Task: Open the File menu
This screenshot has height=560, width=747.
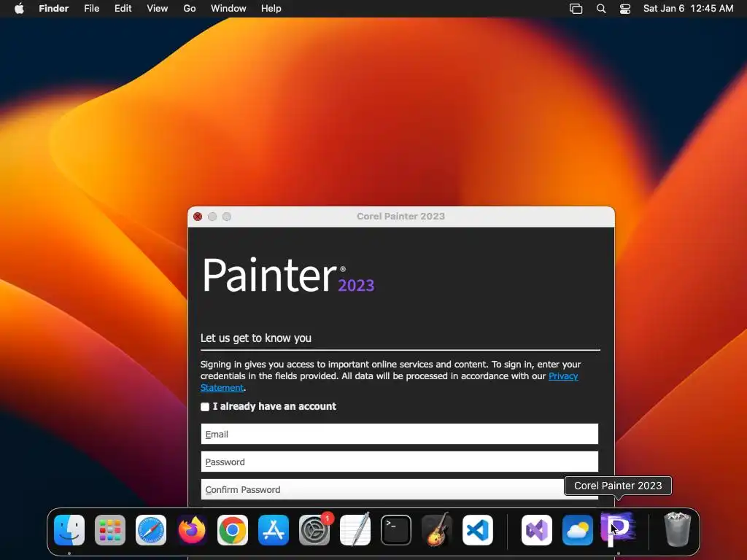Action: [x=91, y=9]
